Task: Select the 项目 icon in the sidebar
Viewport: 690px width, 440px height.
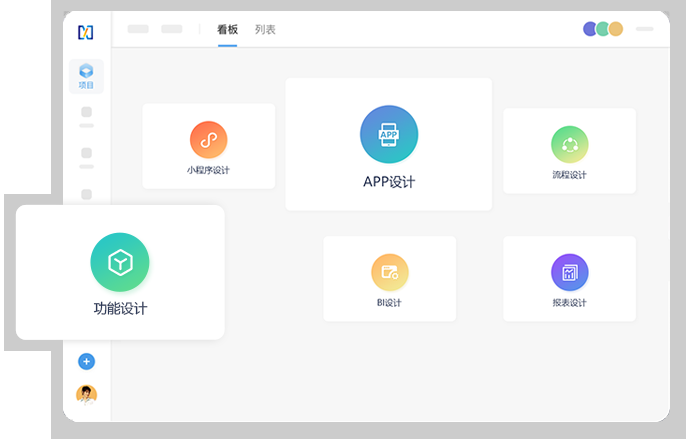Action: pyautogui.click(x=86, y=76)
